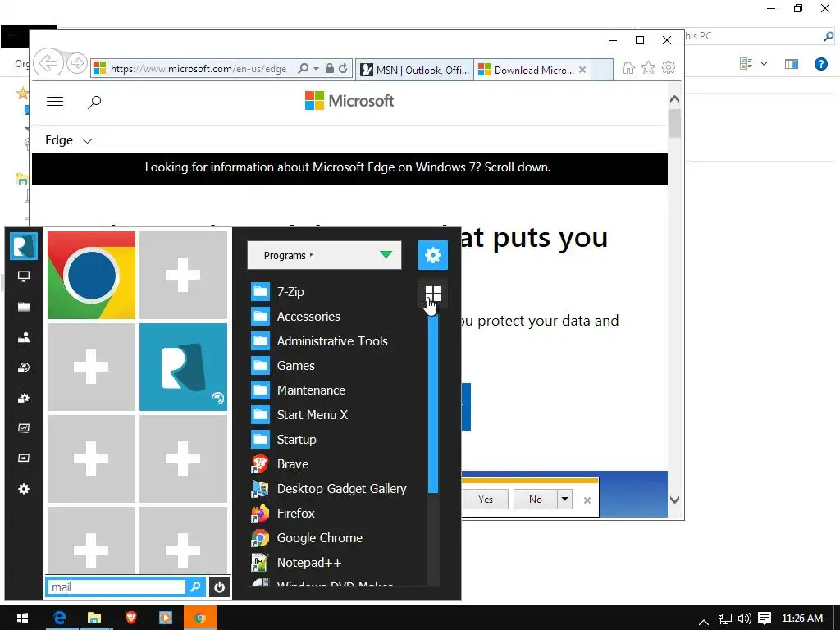Click the address bar search icon

(304, 69)
